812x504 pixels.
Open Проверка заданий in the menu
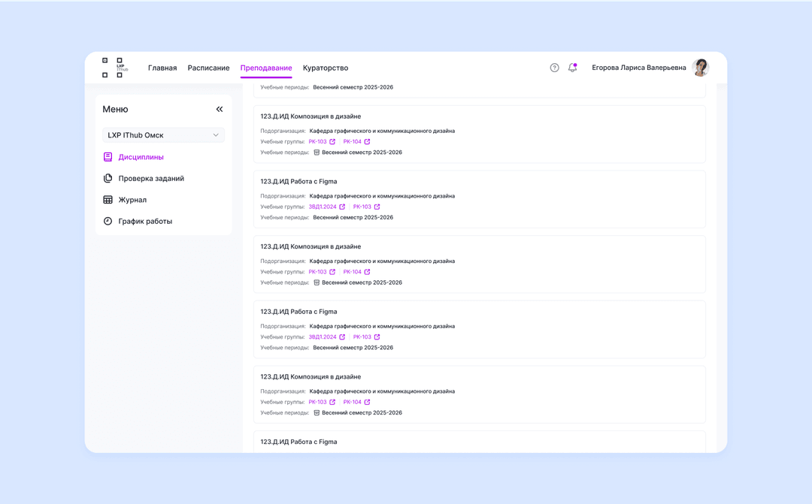pyautogui.click(x=151, y=179)
